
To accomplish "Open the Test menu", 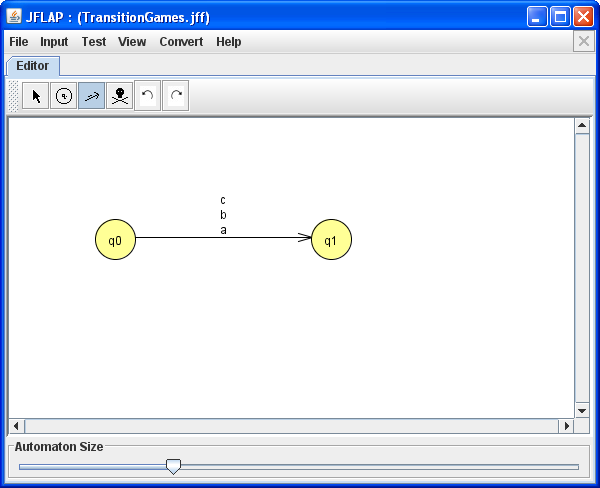I will tap(94, 41).
